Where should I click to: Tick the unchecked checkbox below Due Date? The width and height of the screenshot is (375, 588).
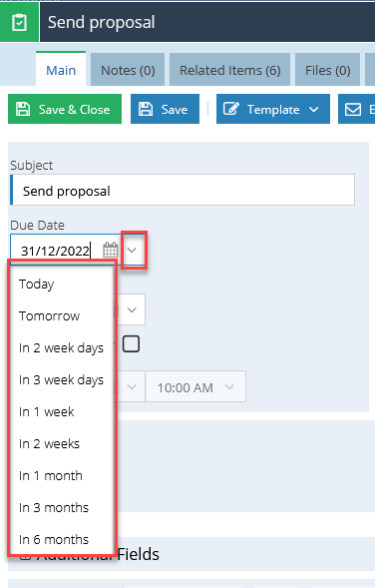click(x=131, y=343)
